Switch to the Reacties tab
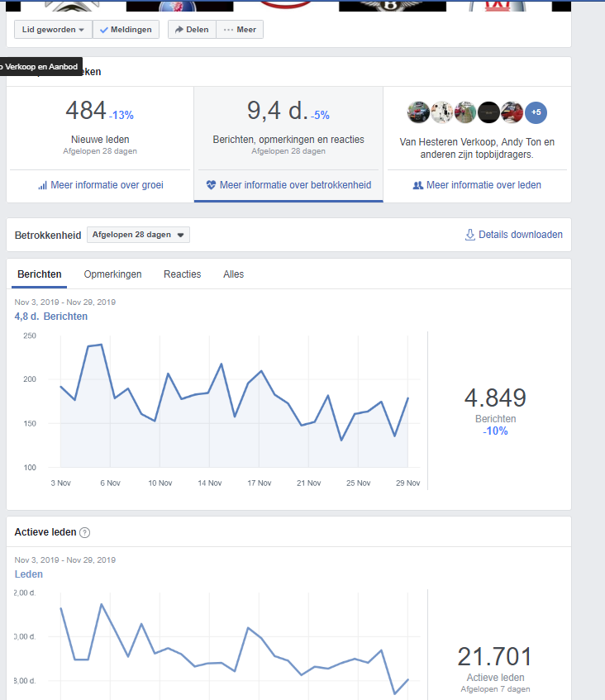This screenshot has height=700, width=605. [x=182, y=274]
